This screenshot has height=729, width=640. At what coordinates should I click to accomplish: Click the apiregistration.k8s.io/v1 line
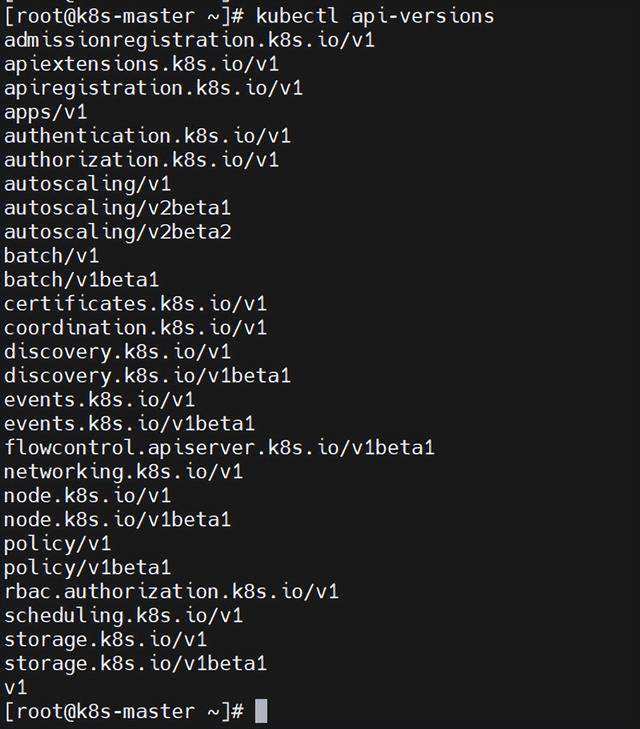point(153,88)
